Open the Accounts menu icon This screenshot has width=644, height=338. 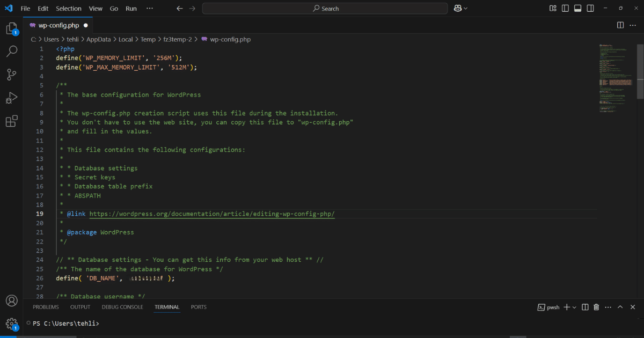pos(11,300)
